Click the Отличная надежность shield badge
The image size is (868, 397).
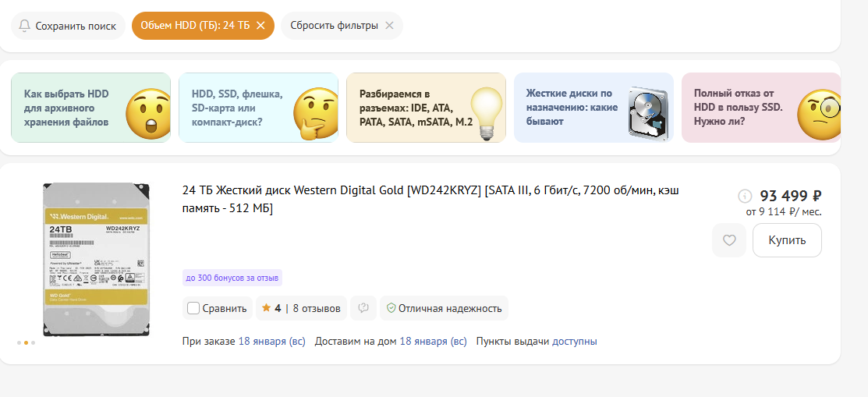444,308
